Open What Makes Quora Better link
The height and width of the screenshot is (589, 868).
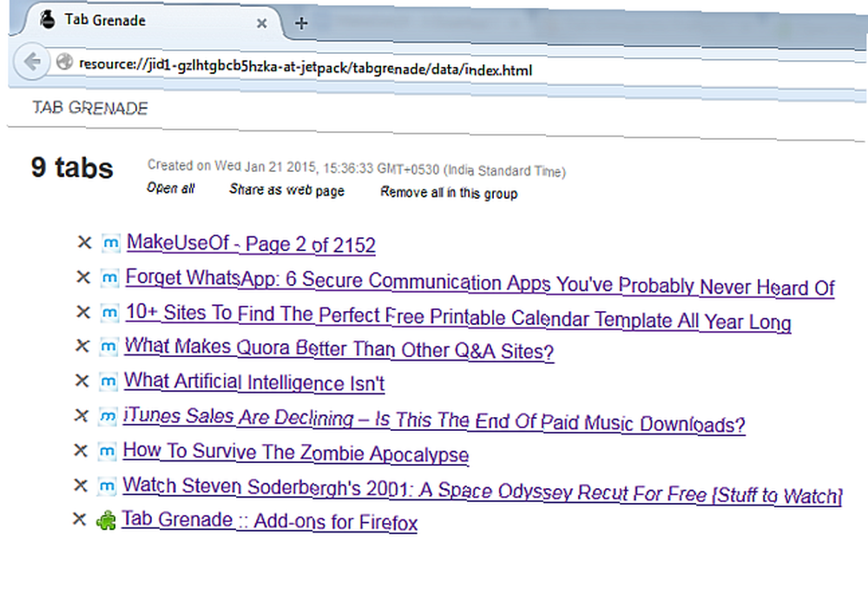pos(339,349)
